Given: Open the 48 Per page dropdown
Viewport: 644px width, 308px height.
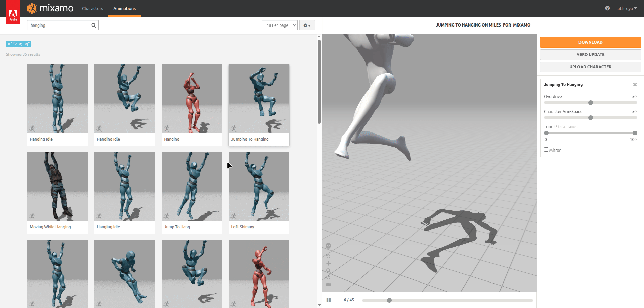Looking at the screenshot, I should click(280, 25).
